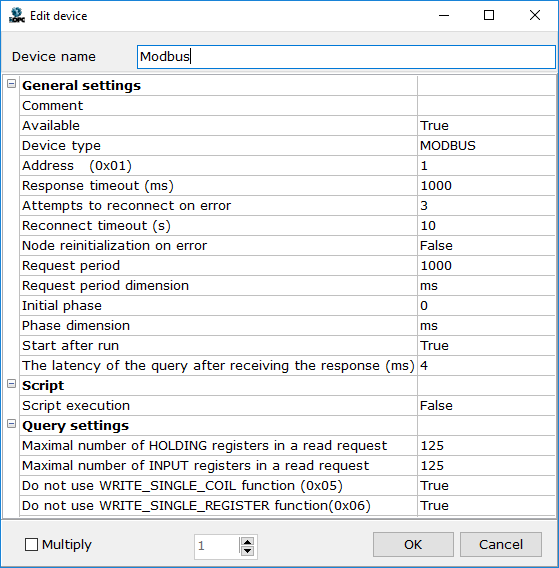Collapse the Query settings section
The height and width of the screenshot is (568, 559).
coord(12,423)
